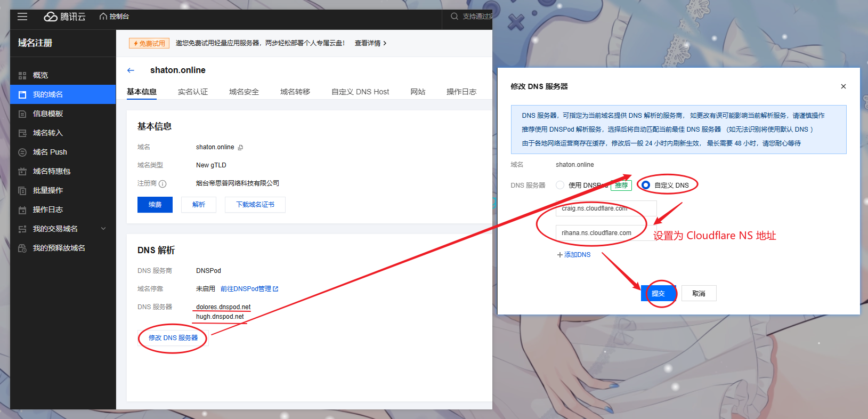Click the 域名 Push sidebar icon

coord(22,152)
